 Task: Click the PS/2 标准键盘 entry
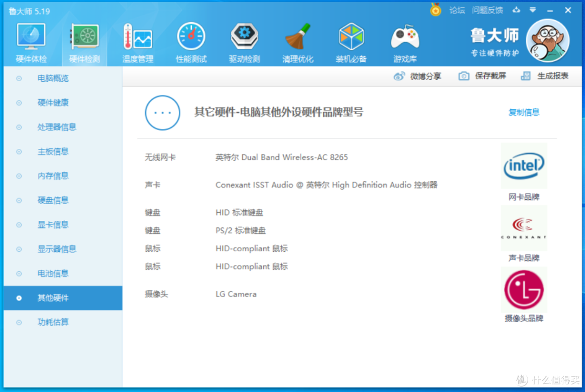(x=240, y=231)
